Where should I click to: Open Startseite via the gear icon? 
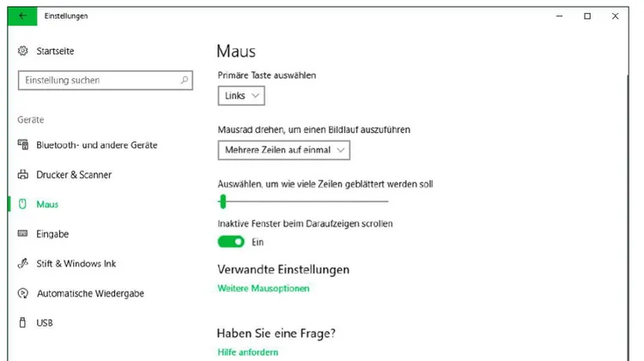pyautogui.click(x=23, y=51)
